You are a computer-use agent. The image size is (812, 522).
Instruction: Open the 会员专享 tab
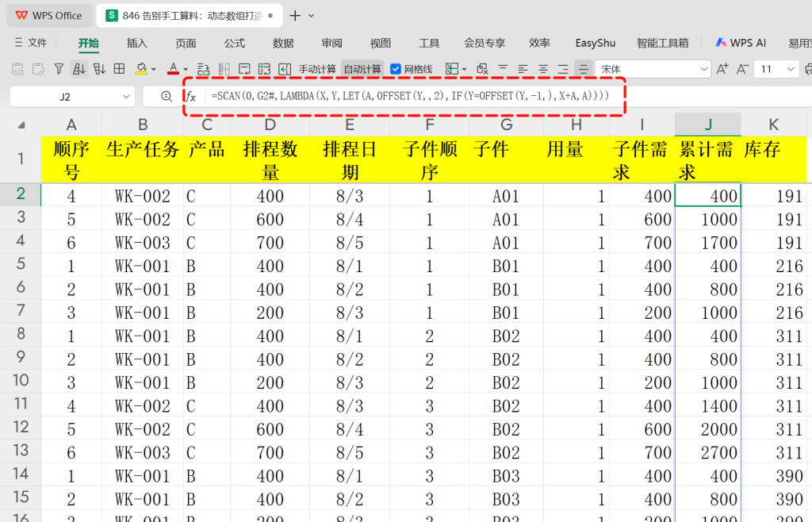485,43
